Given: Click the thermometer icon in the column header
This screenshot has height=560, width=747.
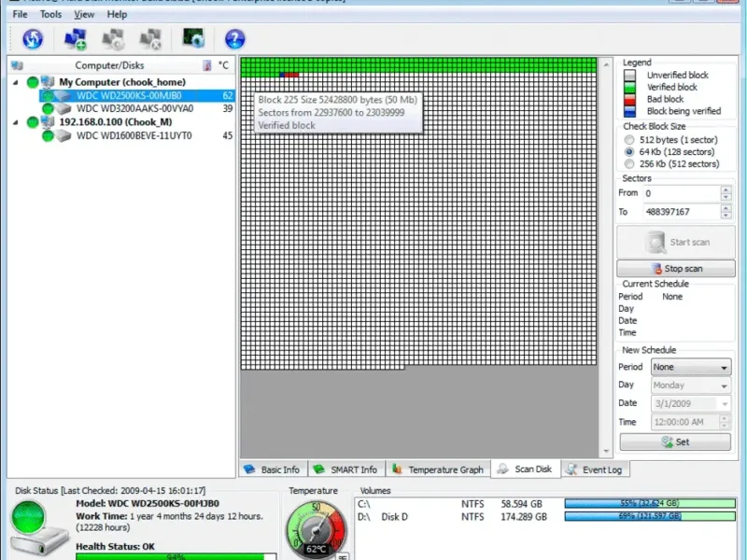Looking at the screenshot, I should pyautogui.click(x=206, y=65).
